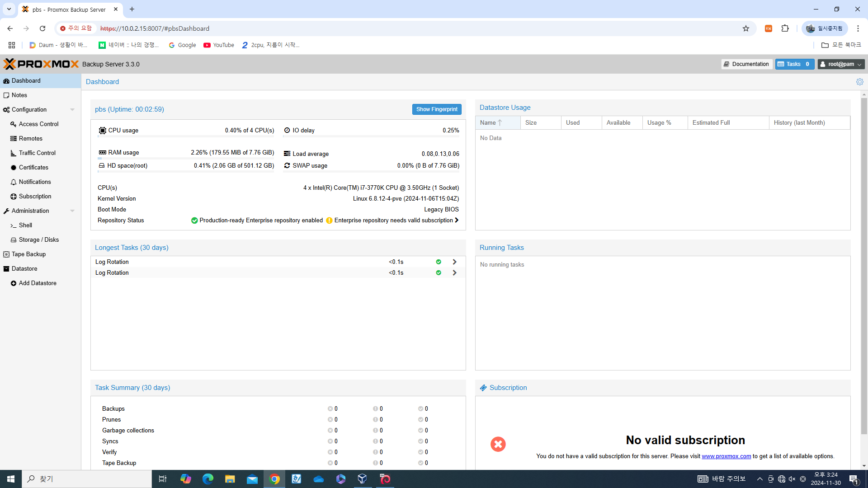Open the Google bookmark
This screenshot has height=488, width=868.
(x=182, y=45)
